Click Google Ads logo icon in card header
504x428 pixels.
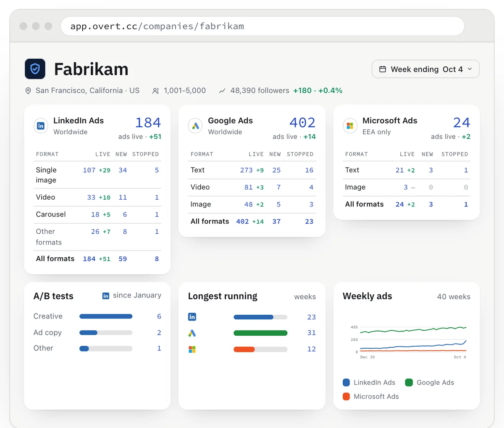point(195,125)
